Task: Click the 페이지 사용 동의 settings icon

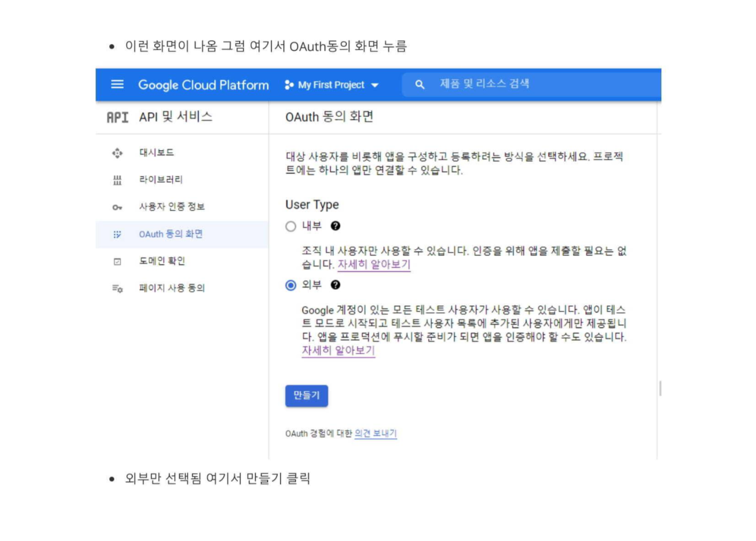Action: click(x=117, y=289)
